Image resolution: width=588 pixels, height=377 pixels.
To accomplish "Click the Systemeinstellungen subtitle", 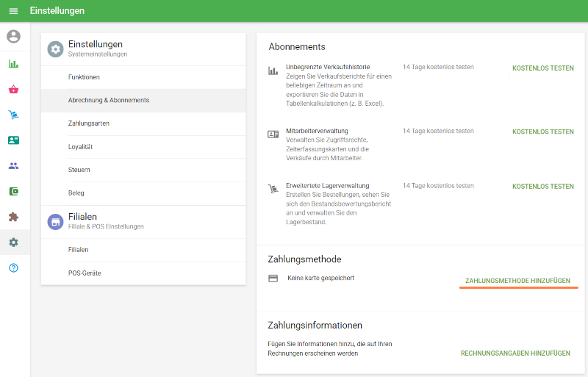I will pyautogui.click(x=98, y=54).
